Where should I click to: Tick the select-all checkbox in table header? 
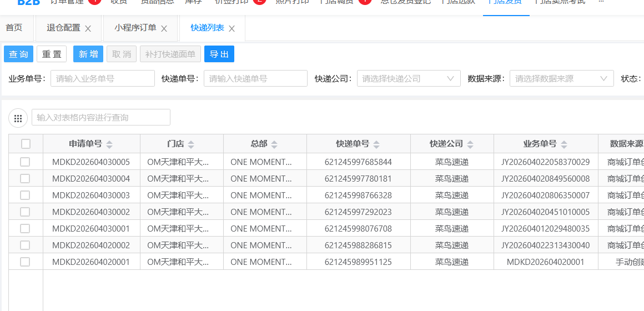tap(26, 144)
